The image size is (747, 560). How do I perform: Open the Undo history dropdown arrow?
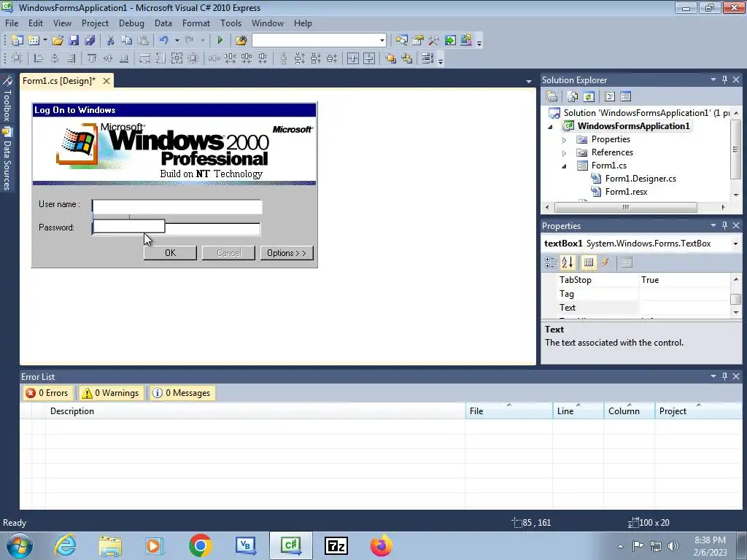pos(177,41)
